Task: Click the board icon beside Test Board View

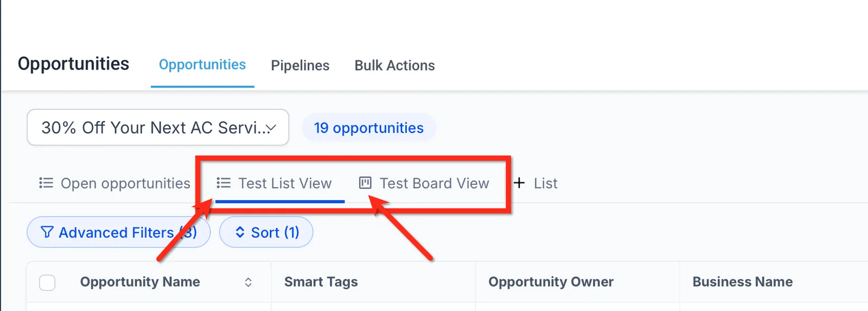Action: tap(365, 183)
